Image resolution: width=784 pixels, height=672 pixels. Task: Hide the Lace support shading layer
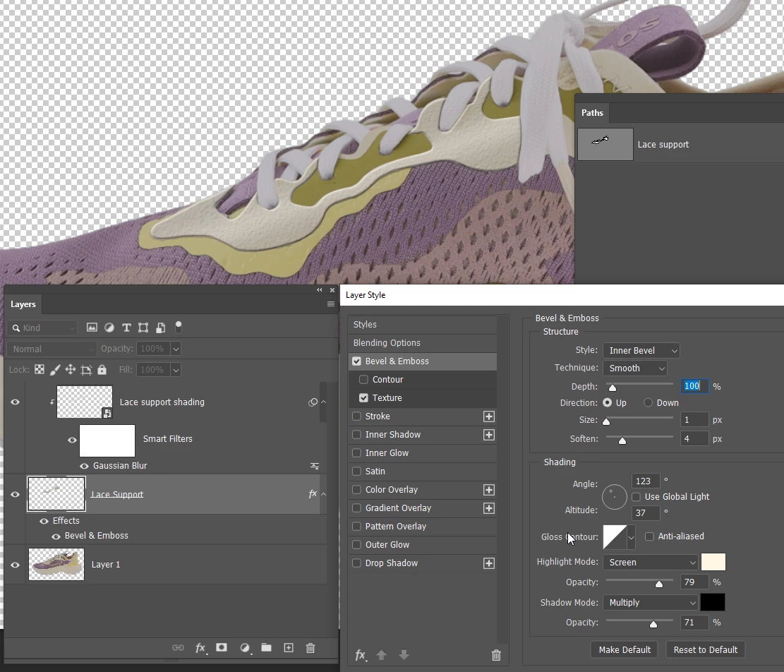point(15,402)
